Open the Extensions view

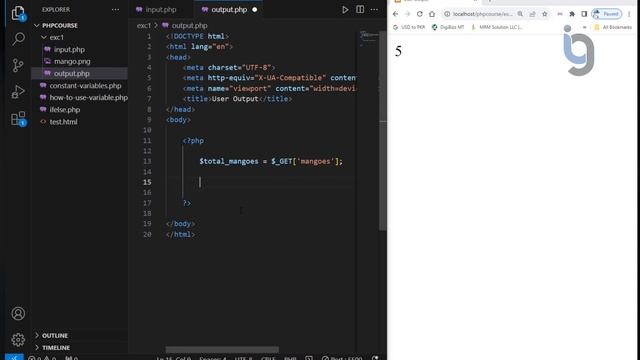(18, 118)
